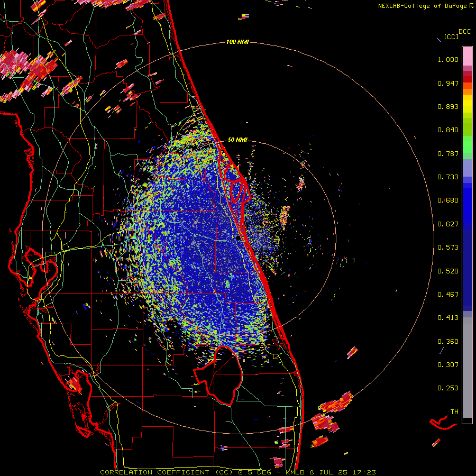Click the 0.787 scale value
Viewport: 476px width, 476px height.
(x=448, y=153)
